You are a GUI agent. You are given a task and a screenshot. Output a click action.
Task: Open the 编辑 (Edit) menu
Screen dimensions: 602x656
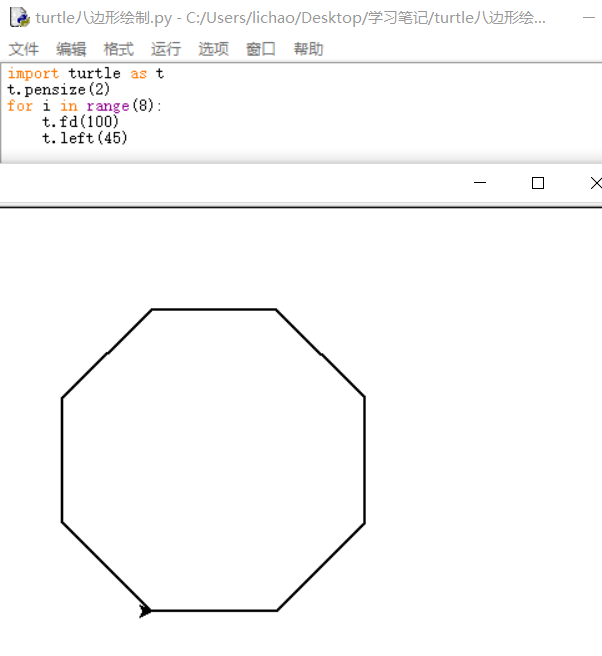(71, 49)
